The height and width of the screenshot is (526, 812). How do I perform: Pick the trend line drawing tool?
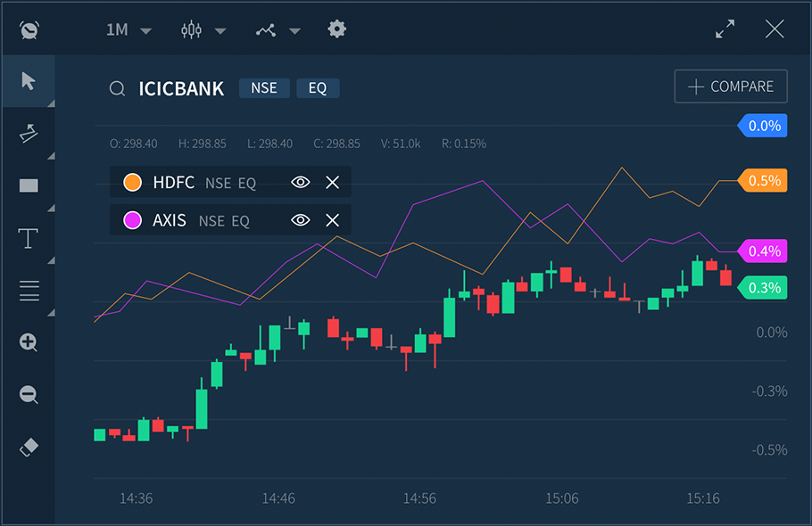28,132
